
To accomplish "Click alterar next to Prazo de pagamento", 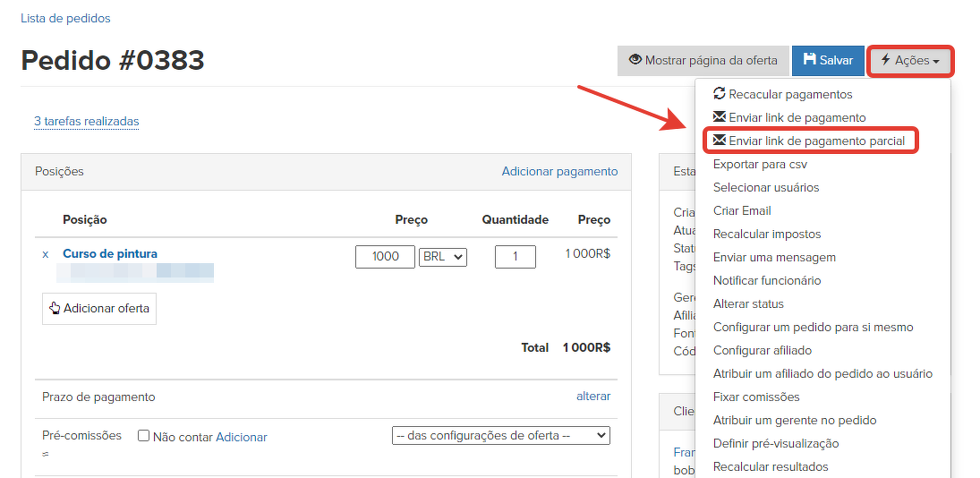I will pos(592,396).
